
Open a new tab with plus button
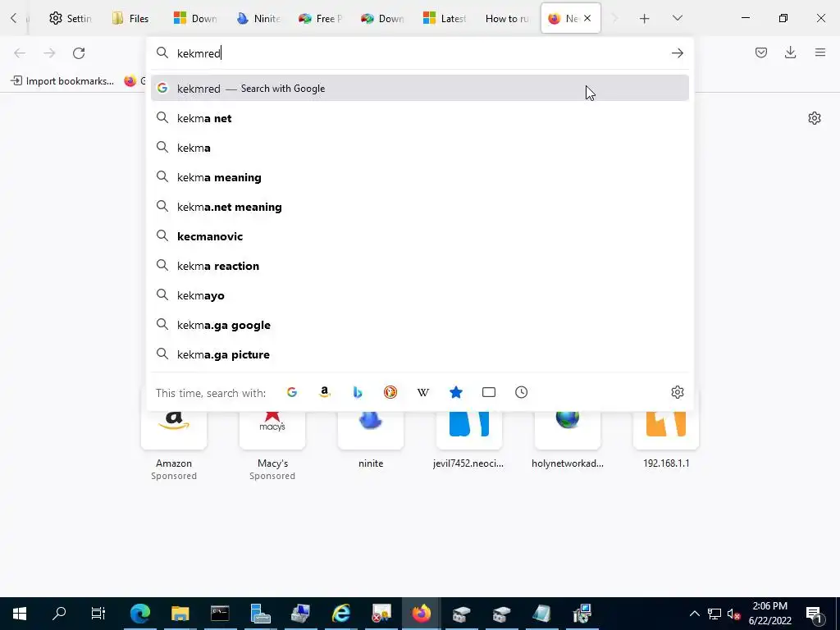tap(645, 19)
